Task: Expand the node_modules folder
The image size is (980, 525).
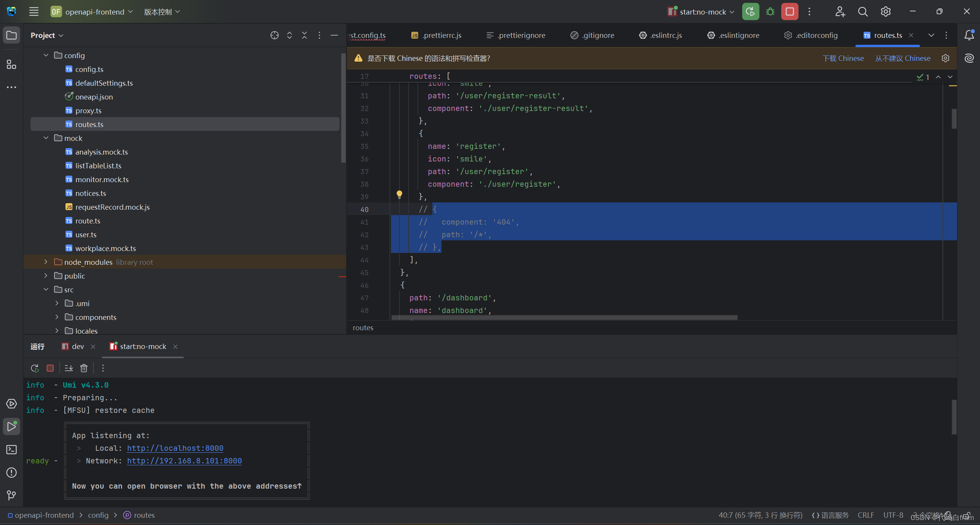Action: (46, 262)
